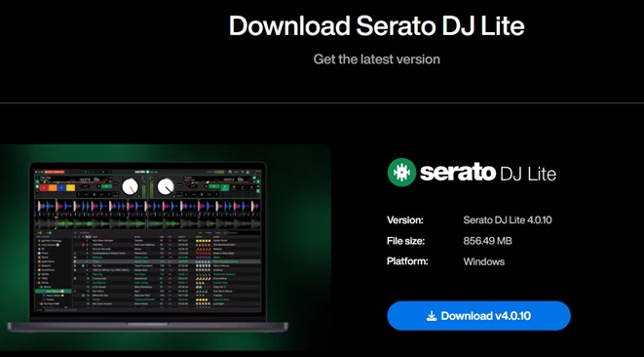This screenshot has width=644, height=357.
Task: Click the green Serato logo icon
Action: click(401, 173)
